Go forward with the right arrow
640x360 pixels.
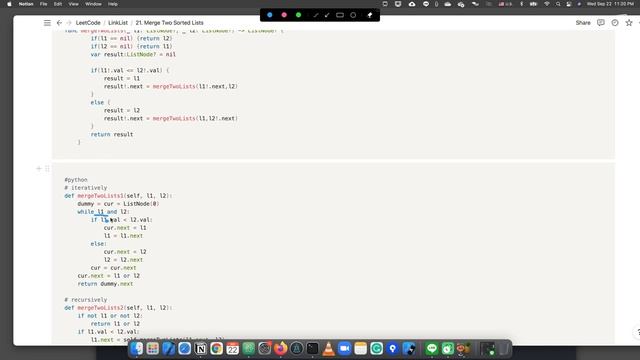(69, 23)
